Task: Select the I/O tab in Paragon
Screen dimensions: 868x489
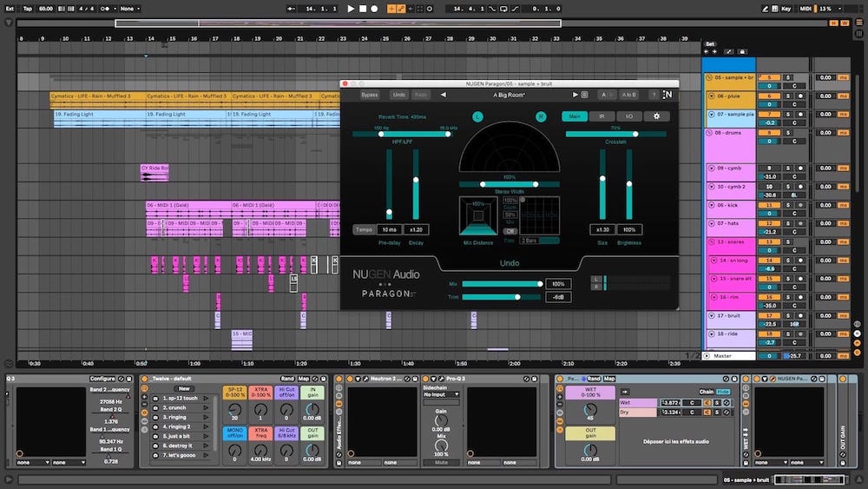Action: point(628,116)
